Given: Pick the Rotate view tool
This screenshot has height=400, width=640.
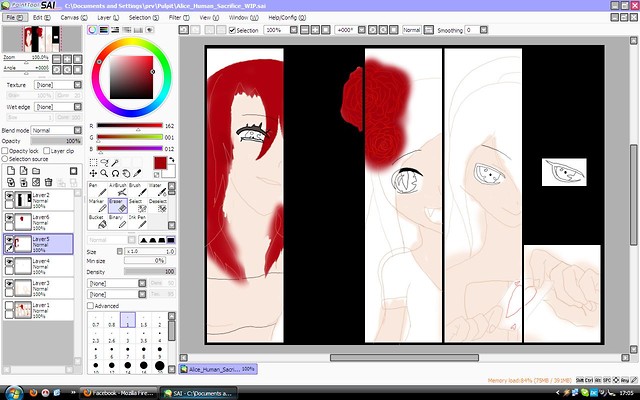Looking at the screenshot, I should coord(115,173).
